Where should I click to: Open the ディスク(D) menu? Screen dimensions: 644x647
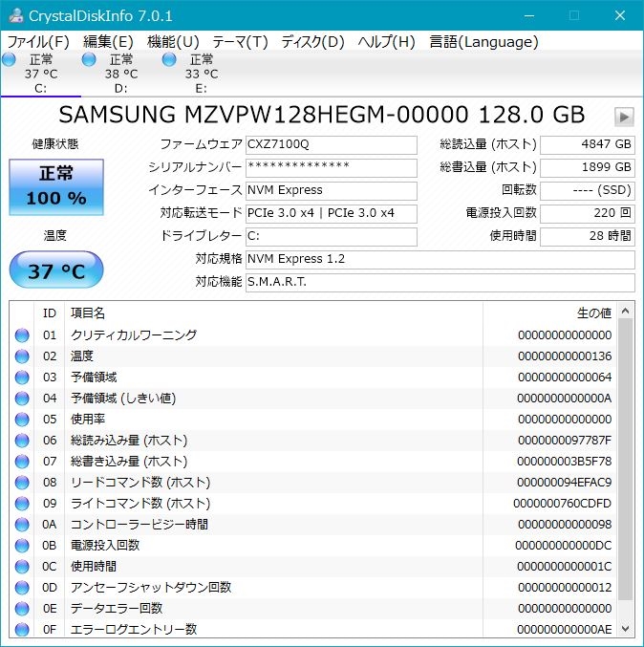(312, 42)
